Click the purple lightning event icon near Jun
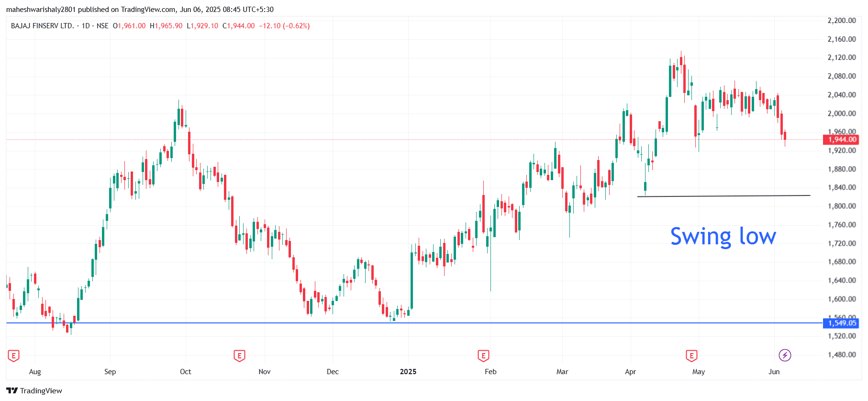 click(785, 355)
